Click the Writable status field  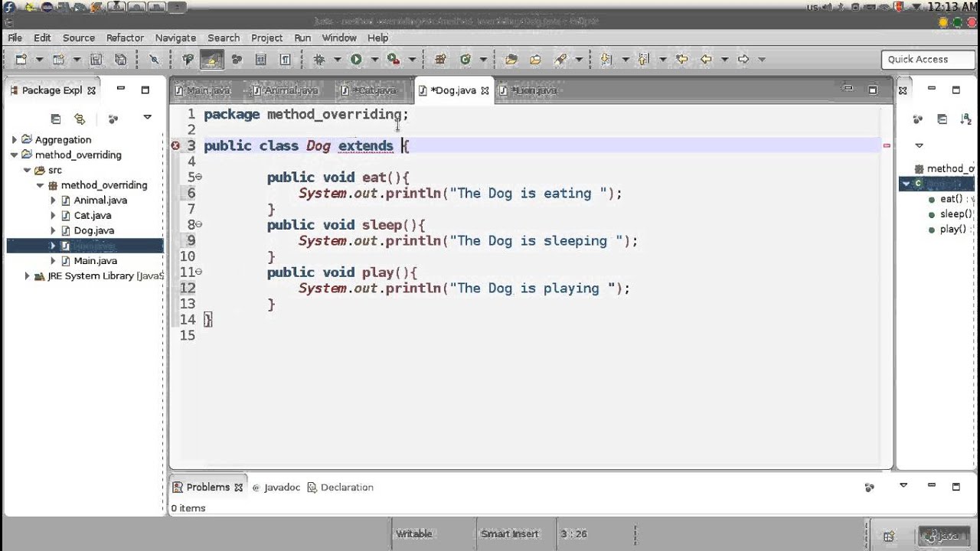[414, 533]
